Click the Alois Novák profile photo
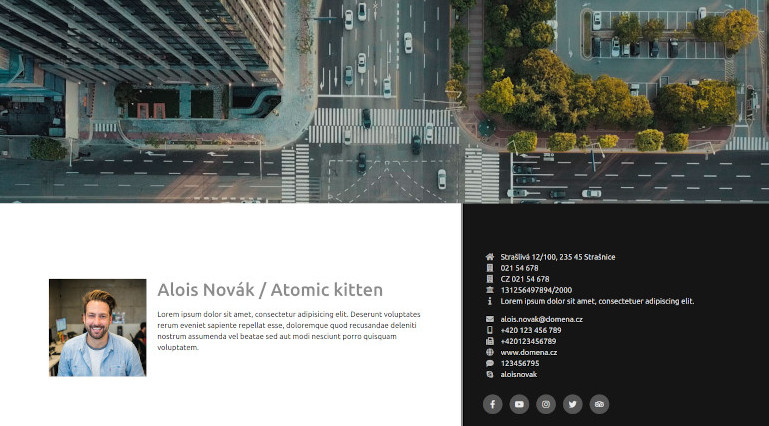 point(97,327)
